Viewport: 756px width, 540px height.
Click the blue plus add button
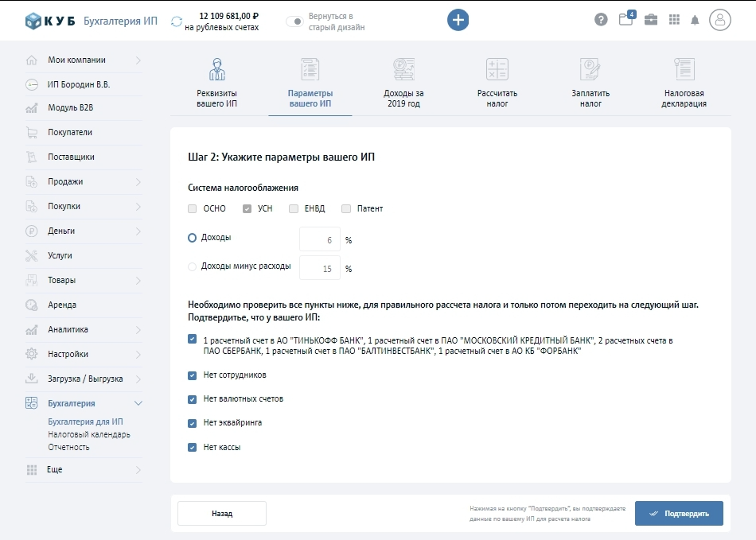tap(458, 20)
